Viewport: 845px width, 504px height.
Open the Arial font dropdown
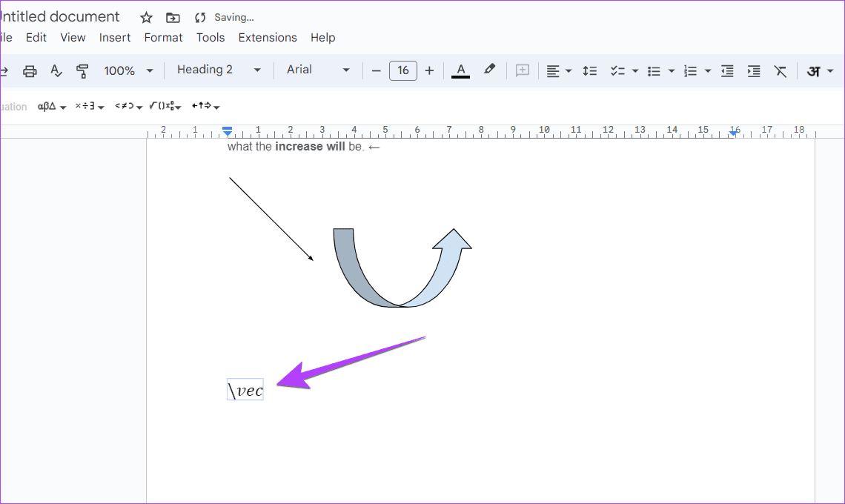(x=318, y=70)
